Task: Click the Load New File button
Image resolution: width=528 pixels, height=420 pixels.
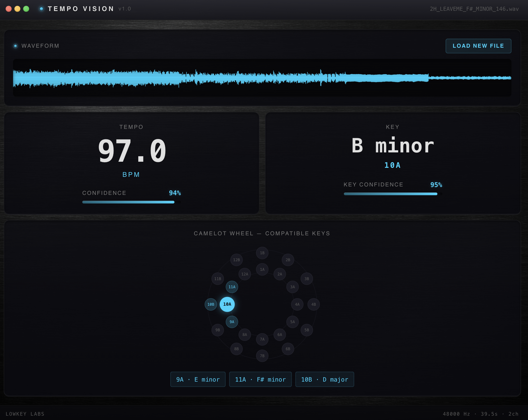Action: coord(478,46)
